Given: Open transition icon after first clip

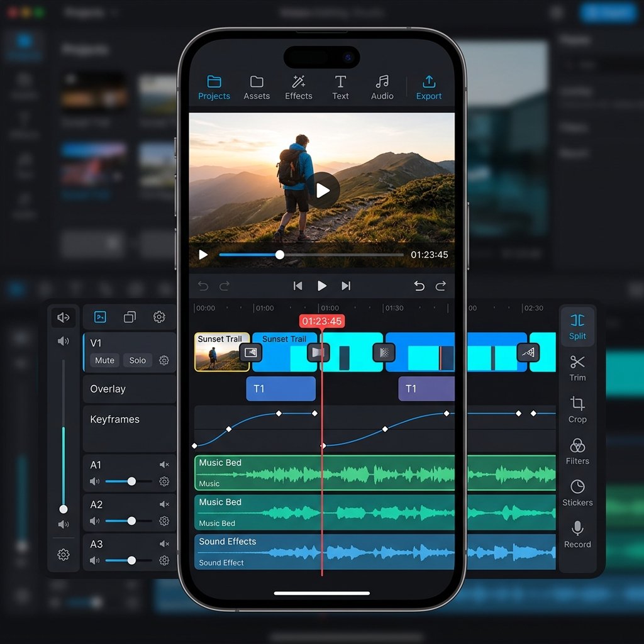Looking at the screenshot, I should 250,352.
